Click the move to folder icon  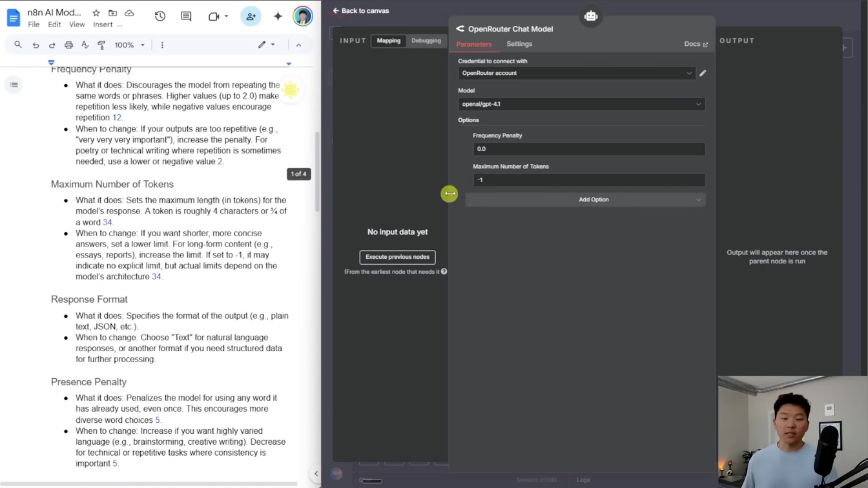[x=112, y=13]
